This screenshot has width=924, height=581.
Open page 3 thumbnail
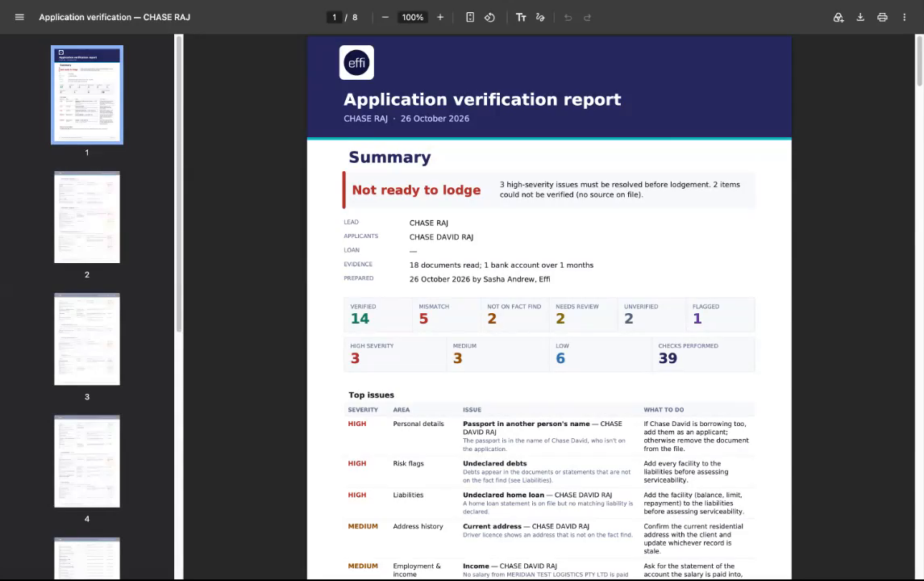[x=87, y=339]
